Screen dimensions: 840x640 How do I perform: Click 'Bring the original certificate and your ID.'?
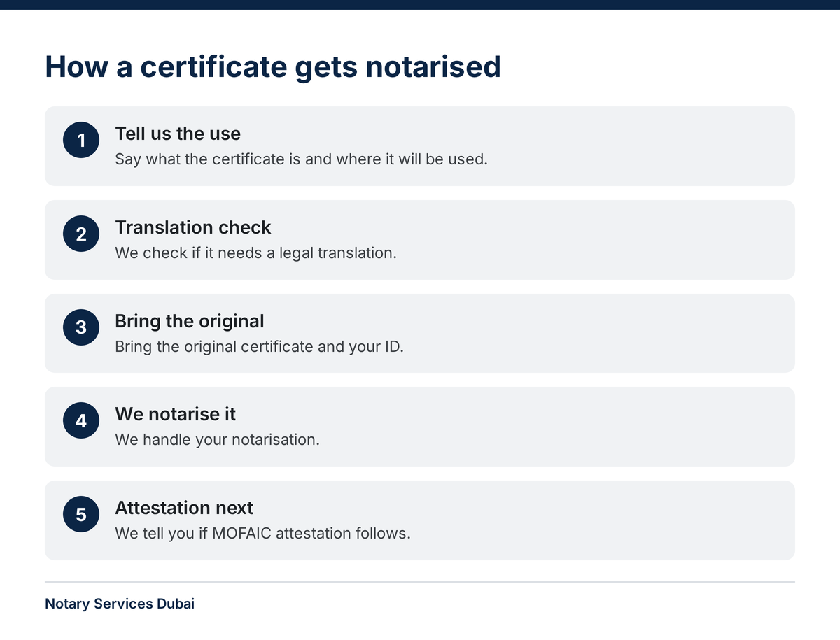[x=259, y=346]
